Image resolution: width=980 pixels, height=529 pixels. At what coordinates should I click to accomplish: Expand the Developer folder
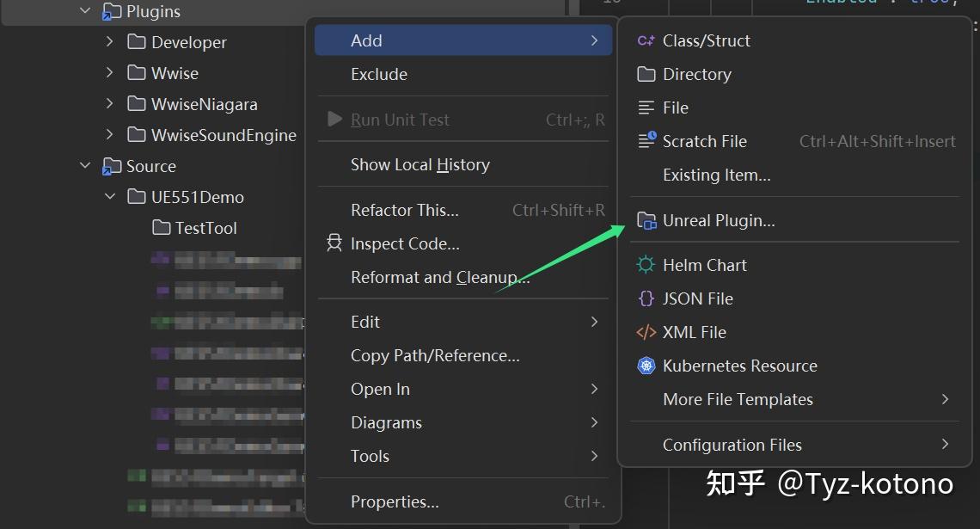coord(108,41)
